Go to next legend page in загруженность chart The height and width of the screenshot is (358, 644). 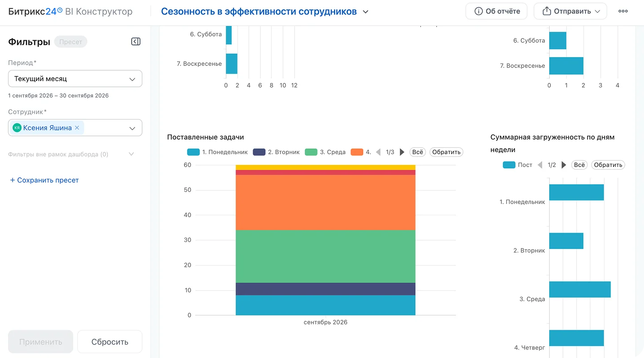point(563,165)
